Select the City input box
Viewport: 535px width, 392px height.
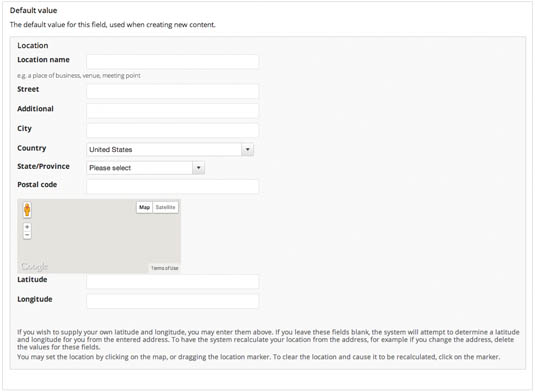click(x=172, y=130)
